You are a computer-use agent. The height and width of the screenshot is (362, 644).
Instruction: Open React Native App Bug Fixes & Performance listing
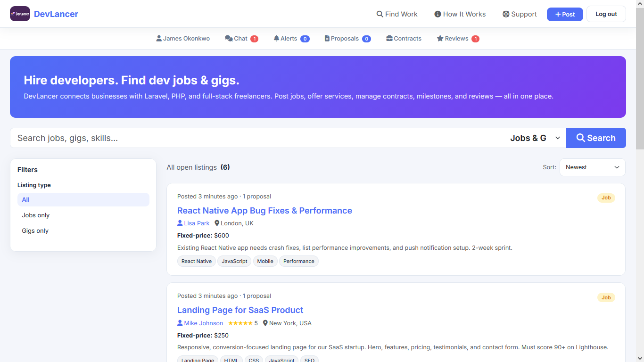point(264,211)
